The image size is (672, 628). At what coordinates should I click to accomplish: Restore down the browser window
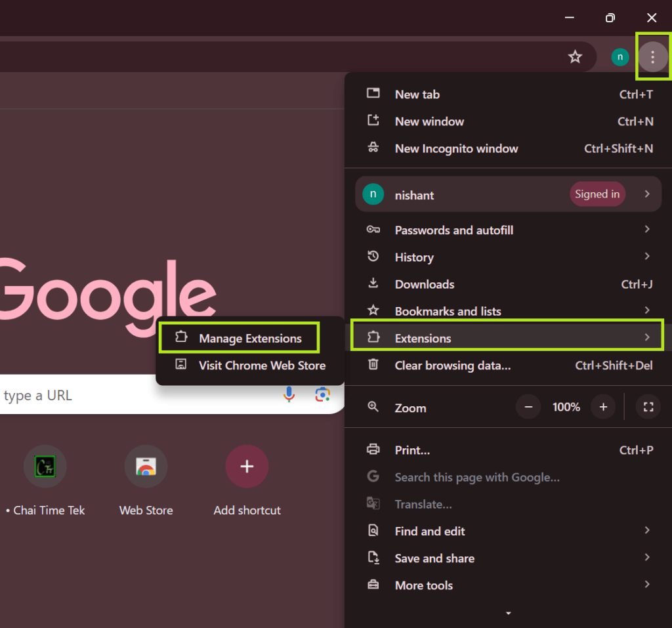610,18
